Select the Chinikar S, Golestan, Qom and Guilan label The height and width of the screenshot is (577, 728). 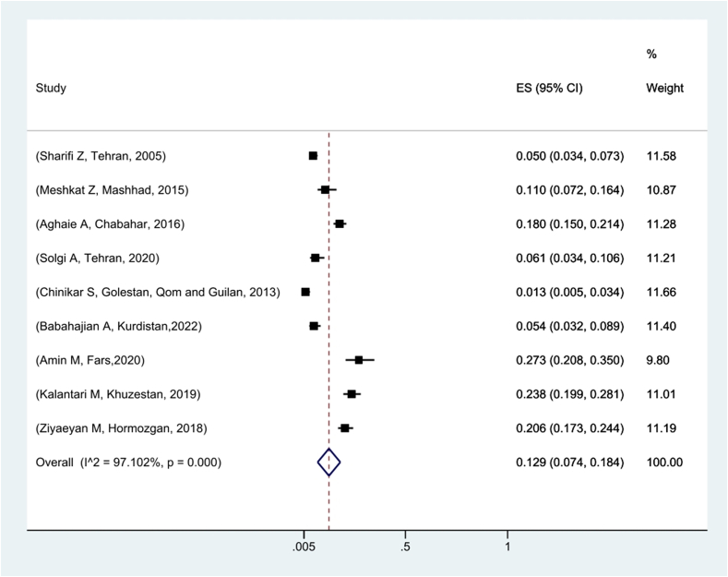coord(158,293)
